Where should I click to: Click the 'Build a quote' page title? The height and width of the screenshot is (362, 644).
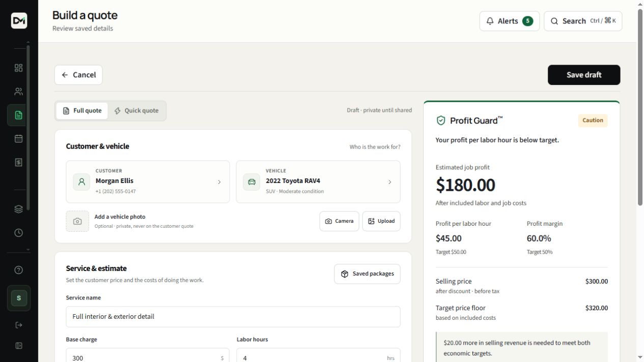tap(85, 15)
